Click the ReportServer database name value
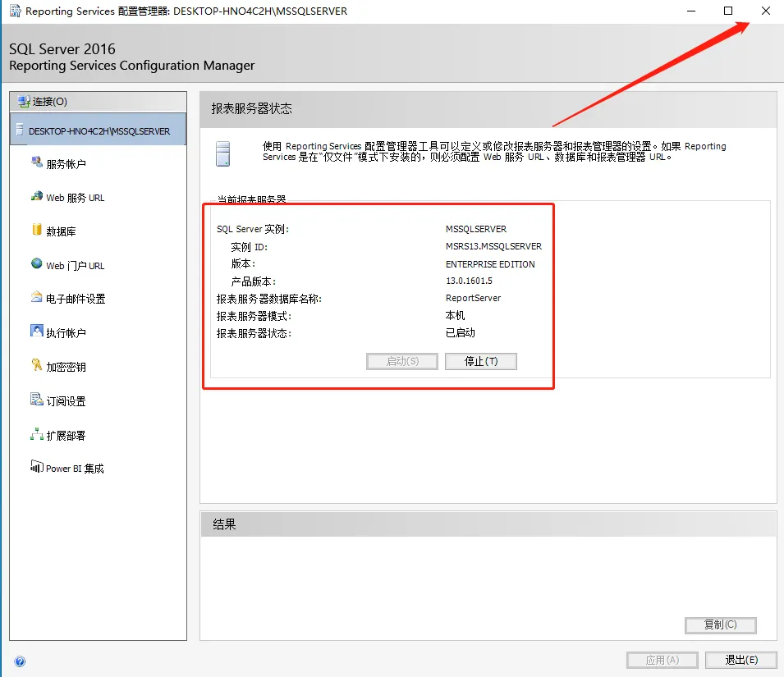Image resolution: width=784 pixels, height=677 pixels. pos(473,298)
